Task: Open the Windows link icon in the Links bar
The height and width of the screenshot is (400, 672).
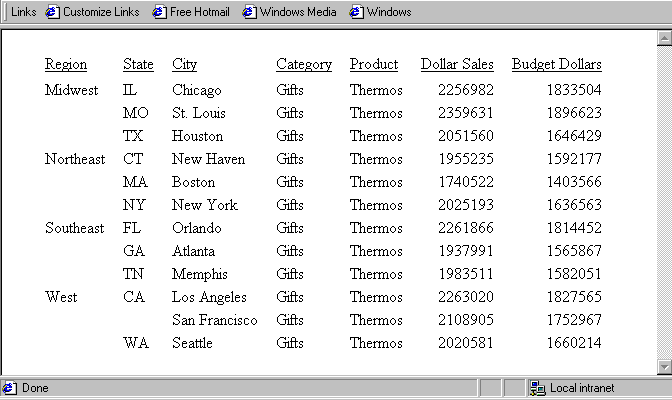Action: click(x=356, y=12)
